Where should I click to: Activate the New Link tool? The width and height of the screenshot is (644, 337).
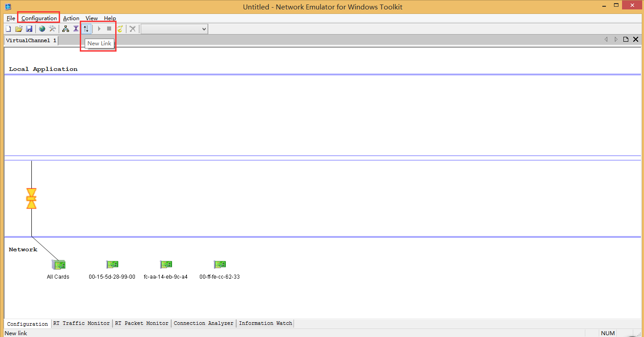86,28
